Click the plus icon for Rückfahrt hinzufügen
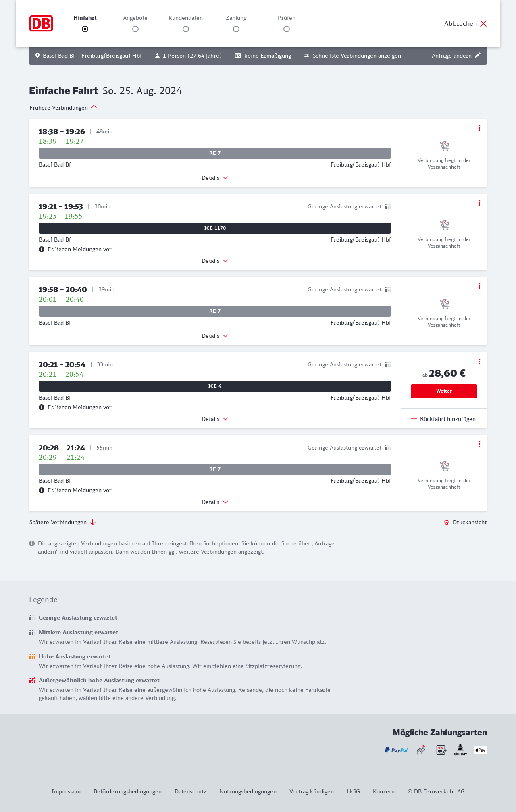Screen dimensions: 516x812 [x=414, y=418]
